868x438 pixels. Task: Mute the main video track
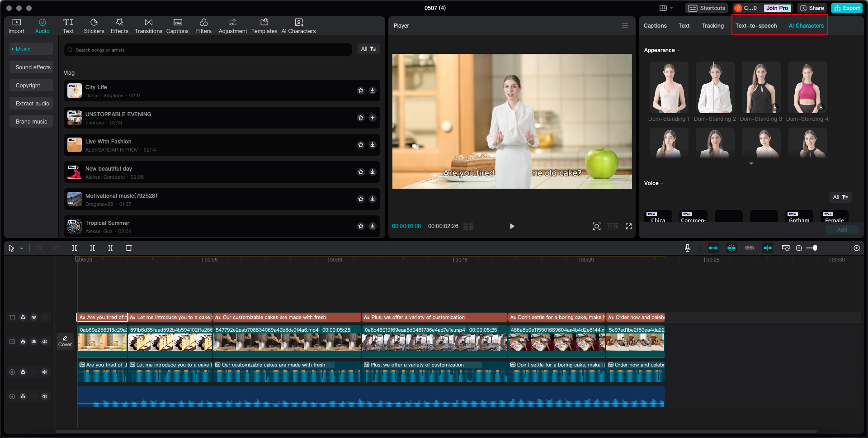click(x=45, y=342)
